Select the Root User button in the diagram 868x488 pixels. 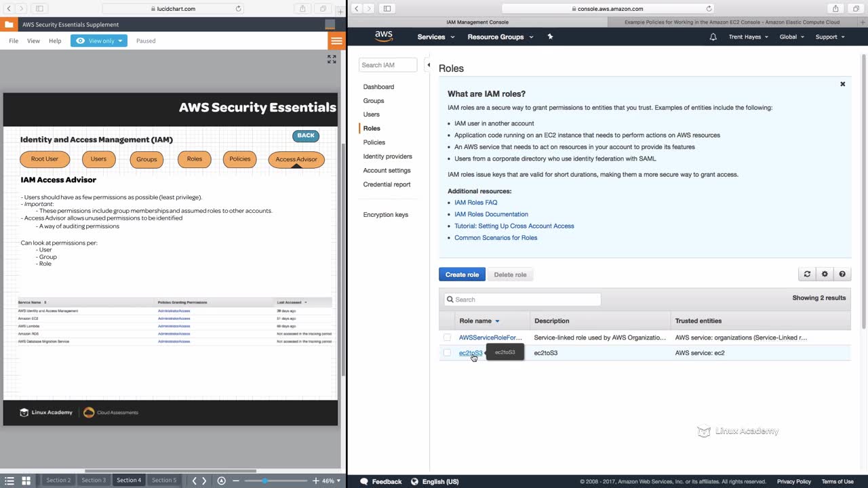click(45, 159)
